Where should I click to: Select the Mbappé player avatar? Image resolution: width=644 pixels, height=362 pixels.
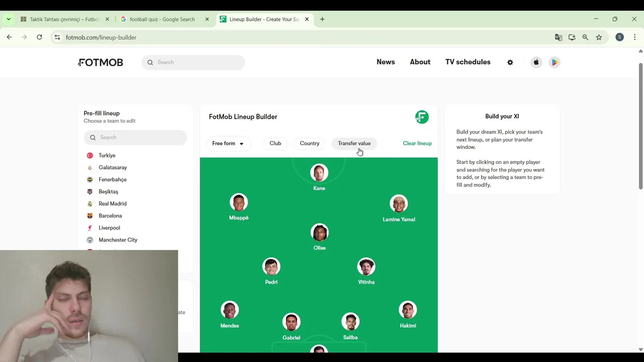(238, 203)
